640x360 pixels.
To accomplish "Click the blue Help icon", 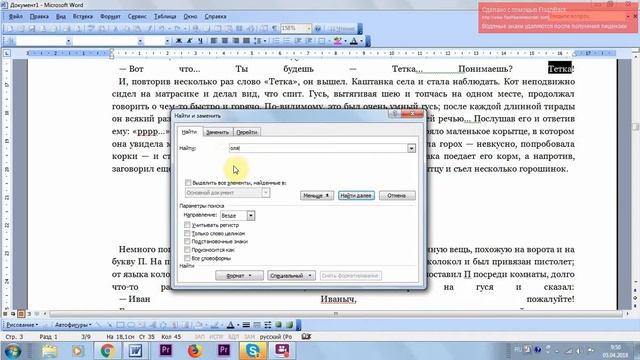I will click(x=318, y=29).
